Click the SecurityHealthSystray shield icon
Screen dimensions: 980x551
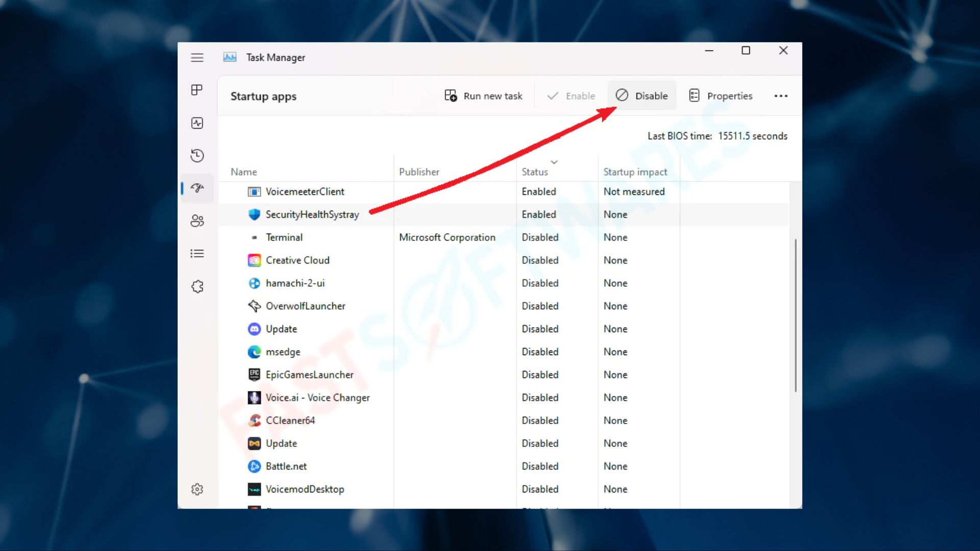pyautogui.click(x=254, y=215)
